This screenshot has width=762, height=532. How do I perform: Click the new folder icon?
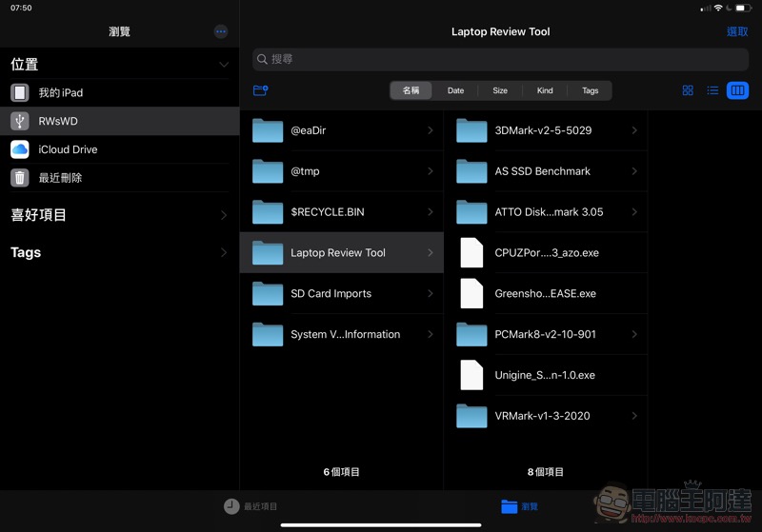click(x=261, y=90)
